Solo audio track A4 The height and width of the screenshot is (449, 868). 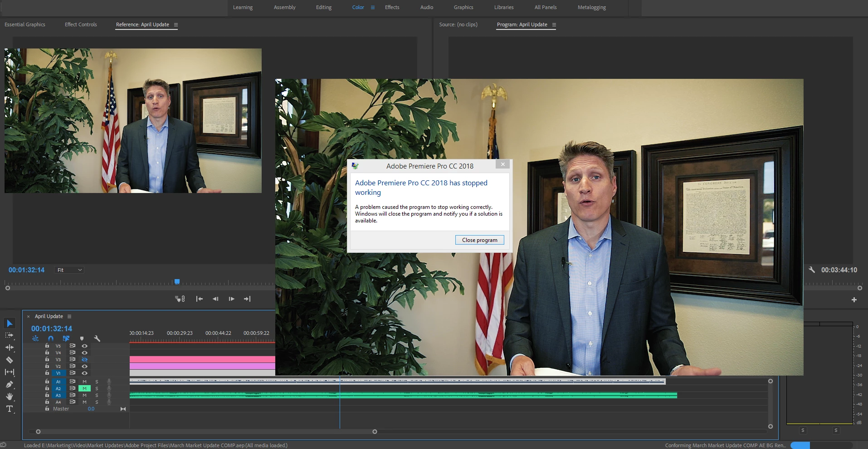coord(97,402)
